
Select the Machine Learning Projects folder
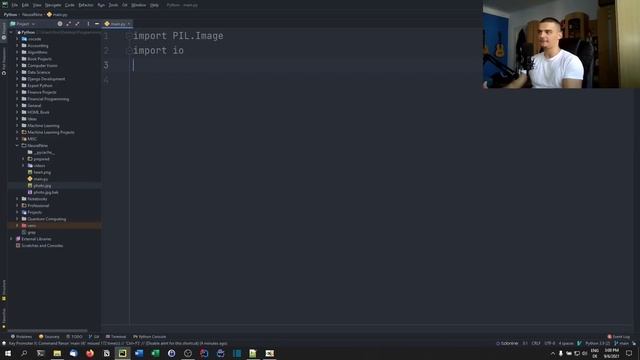pos(51,132)
